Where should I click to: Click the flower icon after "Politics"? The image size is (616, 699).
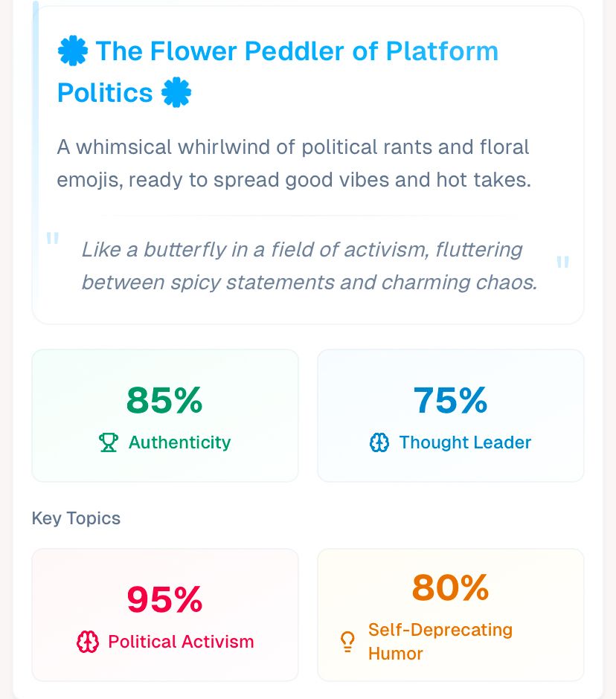176,93
